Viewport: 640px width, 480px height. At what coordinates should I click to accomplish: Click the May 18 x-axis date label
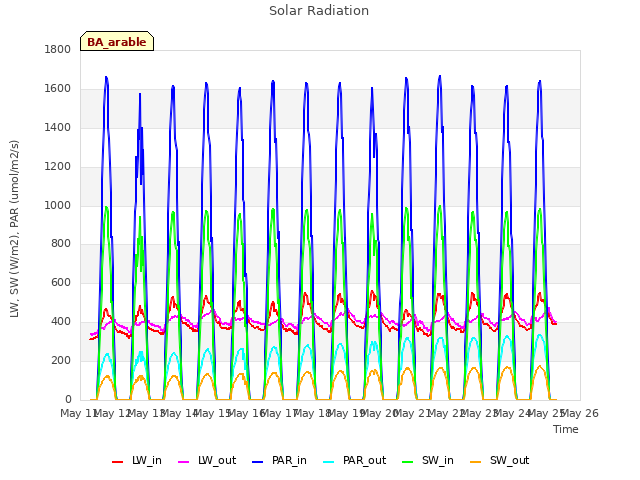[312, 413]
